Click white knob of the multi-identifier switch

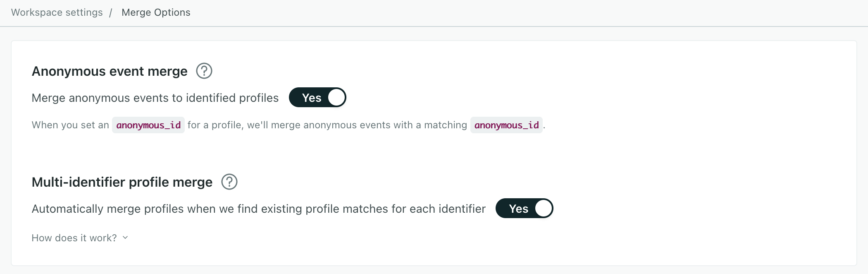[544, 209]
